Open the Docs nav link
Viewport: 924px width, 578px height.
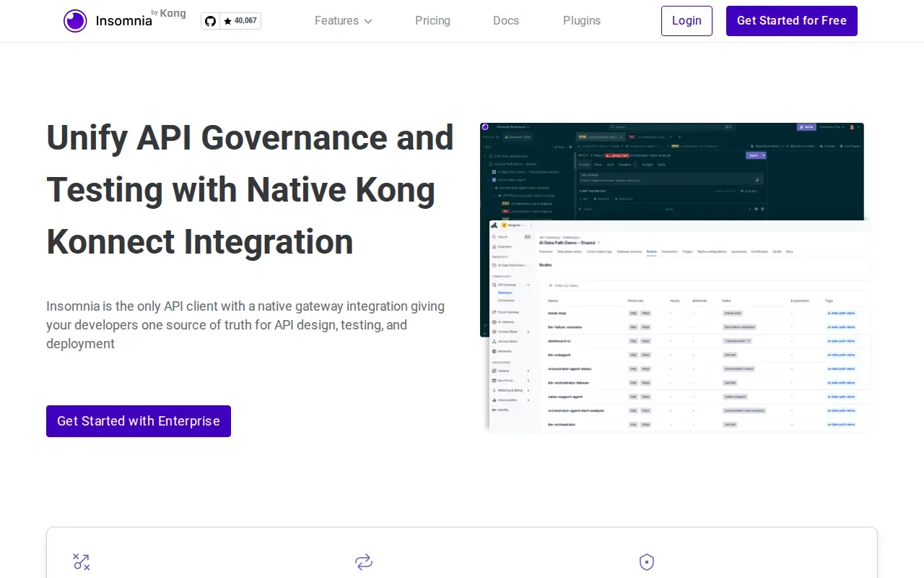(506, 21)
